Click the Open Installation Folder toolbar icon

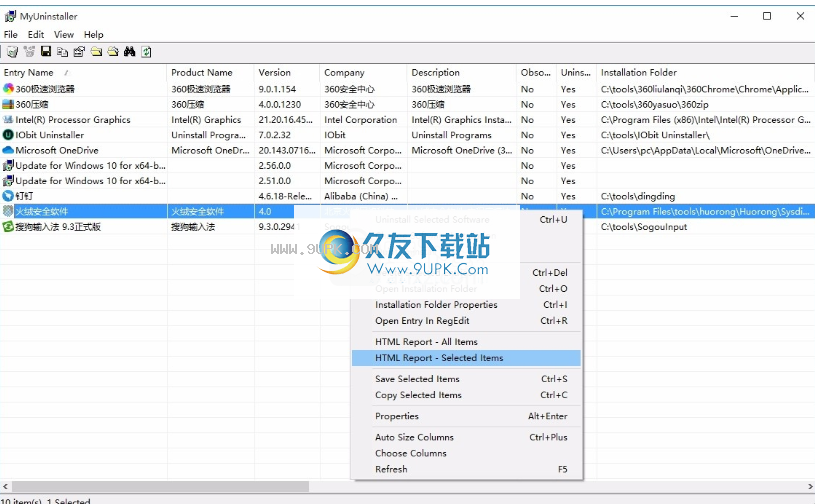coord(96,51)
